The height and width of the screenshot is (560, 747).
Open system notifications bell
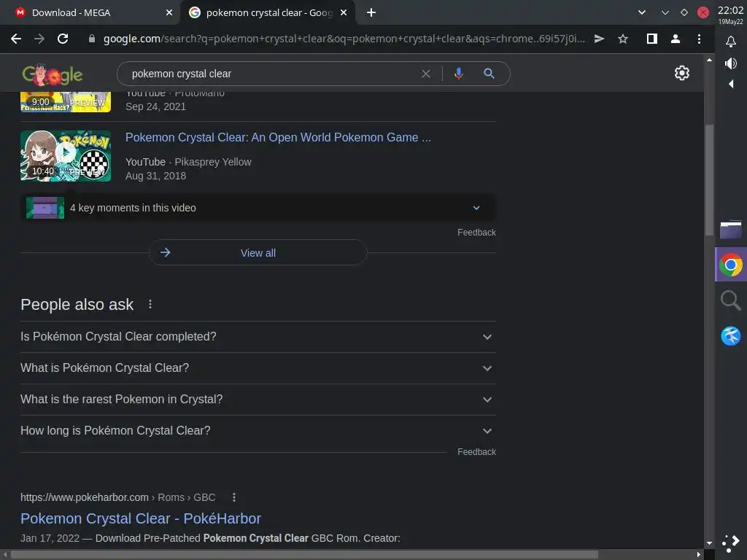(x=731, y=42)
